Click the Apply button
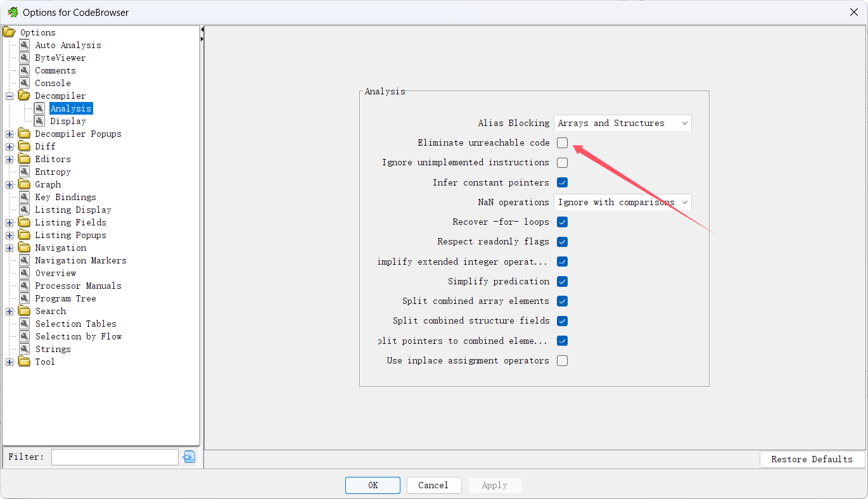The image size is (868, 499). [495, 485]
